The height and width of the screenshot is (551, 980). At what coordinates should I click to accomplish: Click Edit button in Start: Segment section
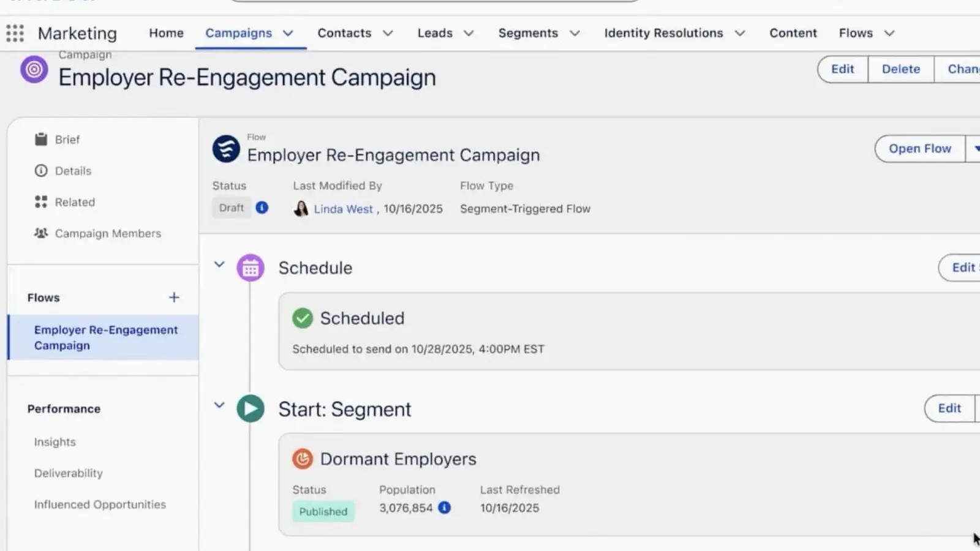pos(949,408)
